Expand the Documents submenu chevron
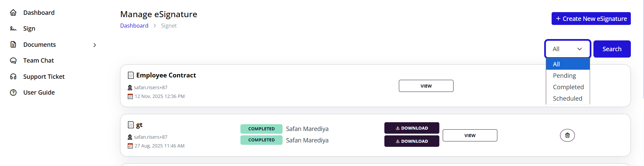 [95, 45]
